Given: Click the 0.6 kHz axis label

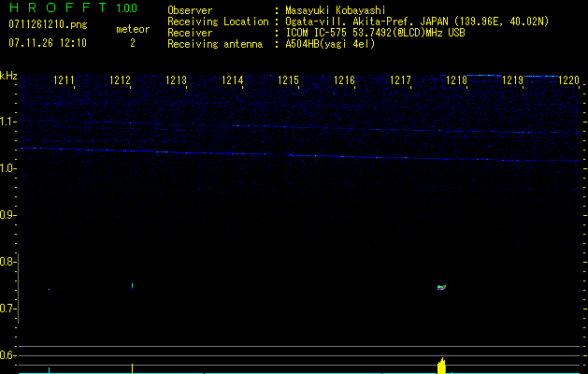Looking at the screenshot, I should [x=7, y=355].
